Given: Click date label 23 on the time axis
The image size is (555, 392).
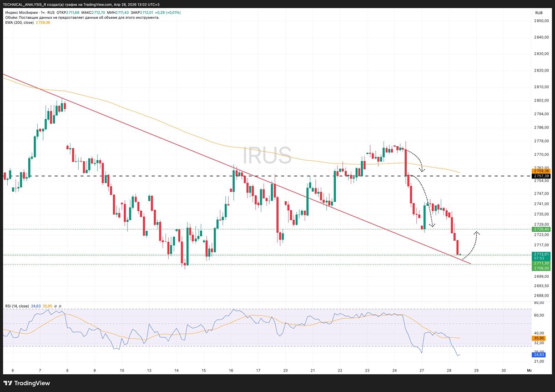Looking at the screenshot, I should pos(367,370).
